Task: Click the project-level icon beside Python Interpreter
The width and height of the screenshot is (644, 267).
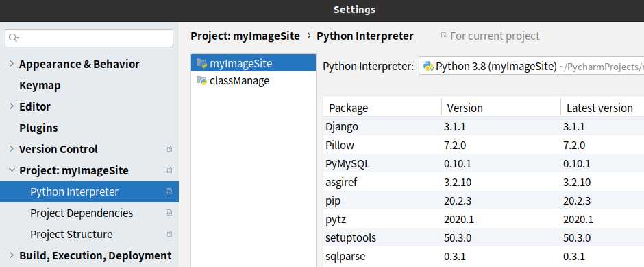Action: (x=169, y=191)
